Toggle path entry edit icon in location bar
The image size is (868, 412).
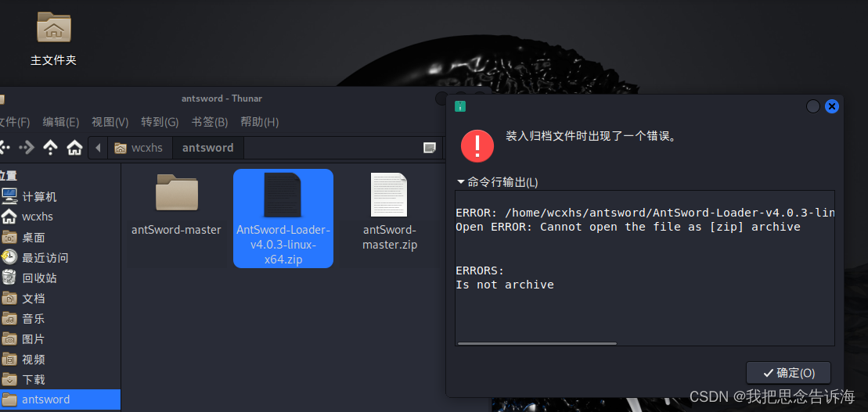[430, 148]
